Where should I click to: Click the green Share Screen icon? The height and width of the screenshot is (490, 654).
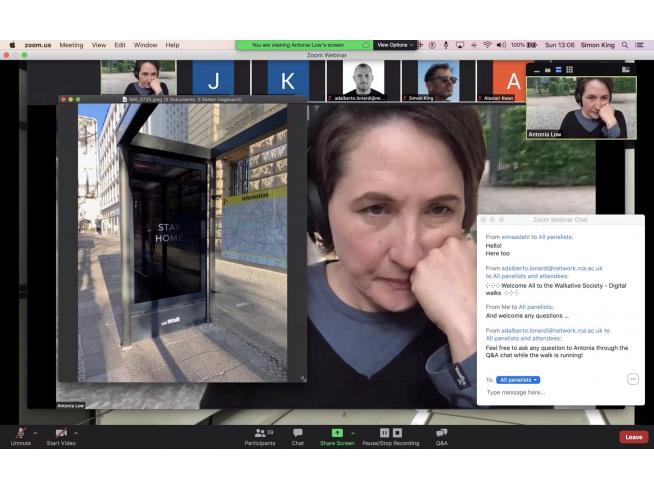337,433
